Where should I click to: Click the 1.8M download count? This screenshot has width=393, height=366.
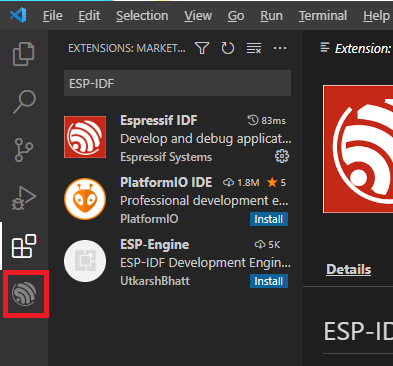(x=241, y=182)
